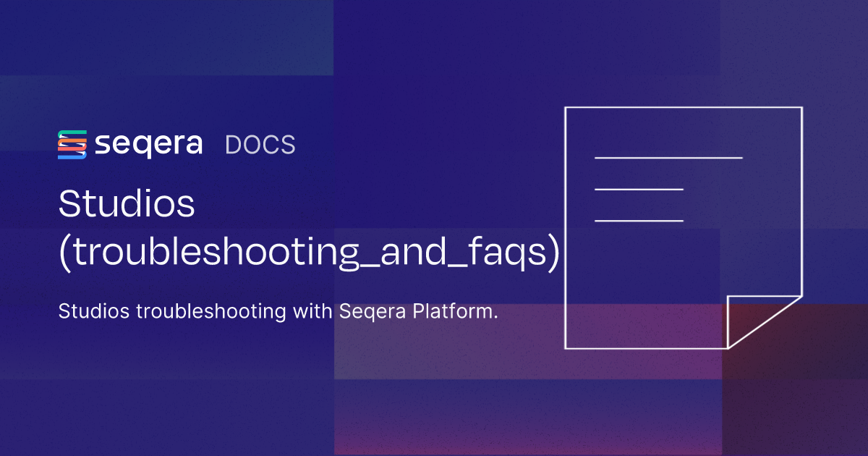The height and width of the screenshot is (456, 868).
Task: Select the document illustration graphic
Action: [x=684, y=228]
